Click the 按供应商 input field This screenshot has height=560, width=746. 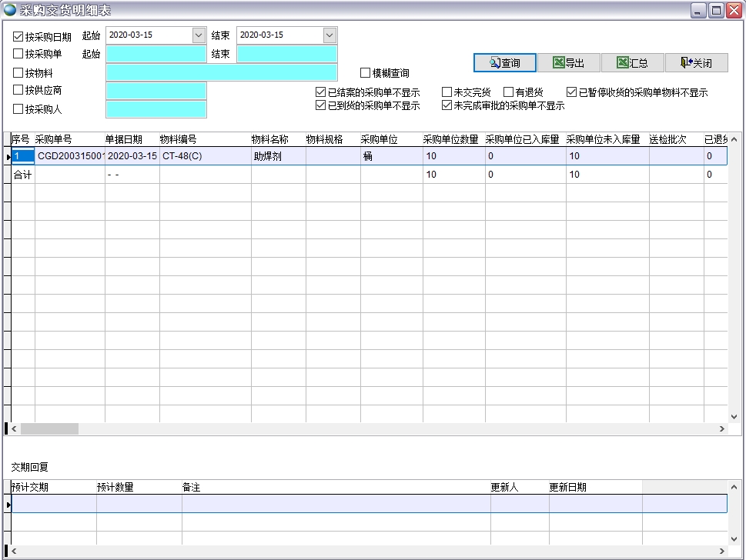[x=156, y=91]
